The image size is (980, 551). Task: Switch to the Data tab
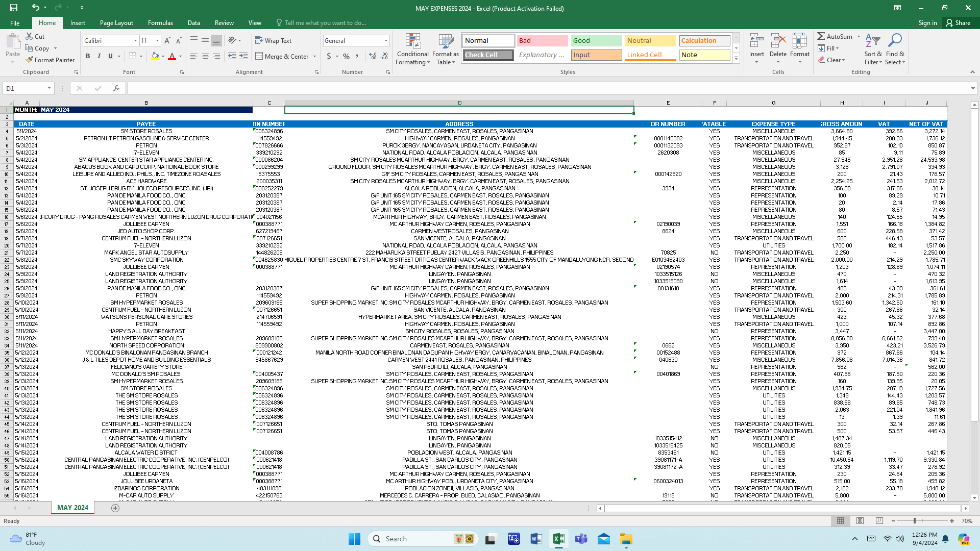(194, 22)
